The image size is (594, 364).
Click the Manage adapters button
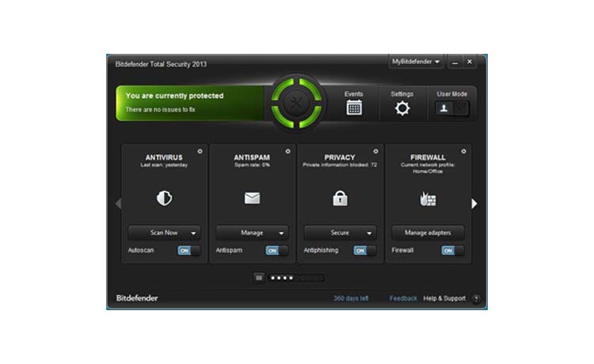(x=428, y=233)
